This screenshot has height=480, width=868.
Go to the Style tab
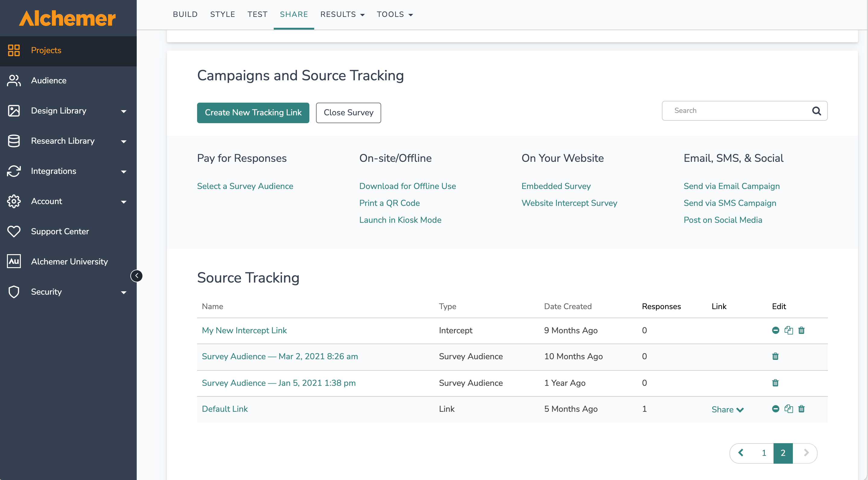coord(222,14)
